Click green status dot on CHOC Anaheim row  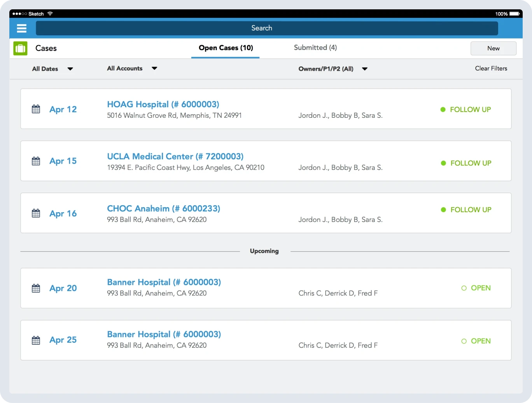(443, 210)
